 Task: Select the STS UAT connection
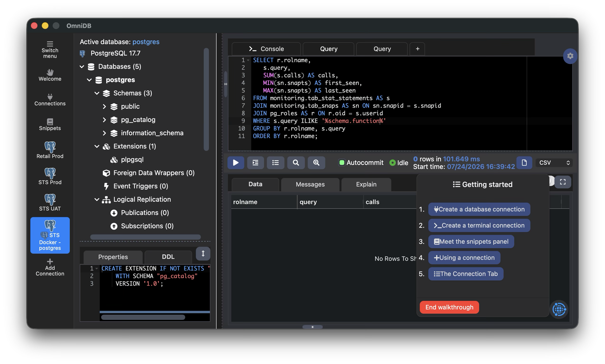pyautogui.click(x=50, y=202)
